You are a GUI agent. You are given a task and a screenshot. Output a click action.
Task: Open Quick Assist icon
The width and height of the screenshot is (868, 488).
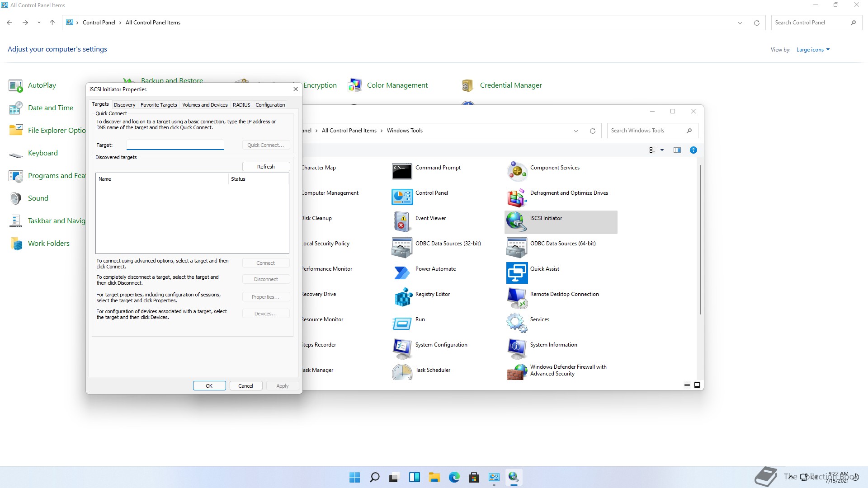(517, 272)
